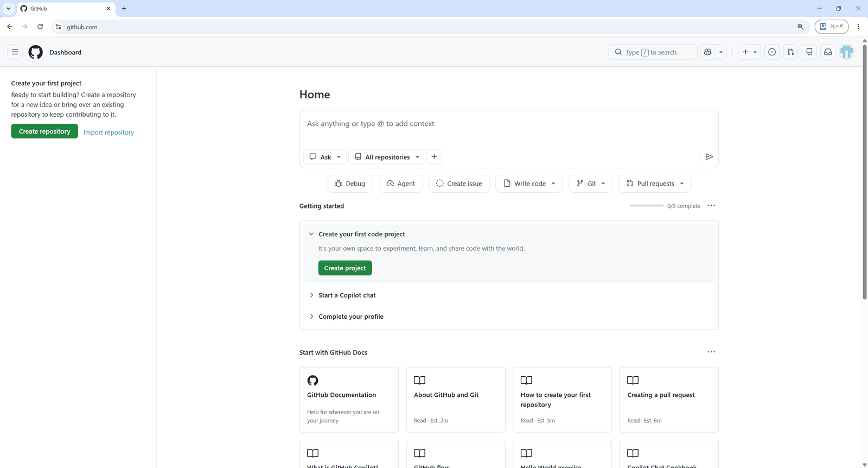This screenshot has height=468, width=868.
Task: Click the 0/3 complete status text
Action: [x=684, y=206]
